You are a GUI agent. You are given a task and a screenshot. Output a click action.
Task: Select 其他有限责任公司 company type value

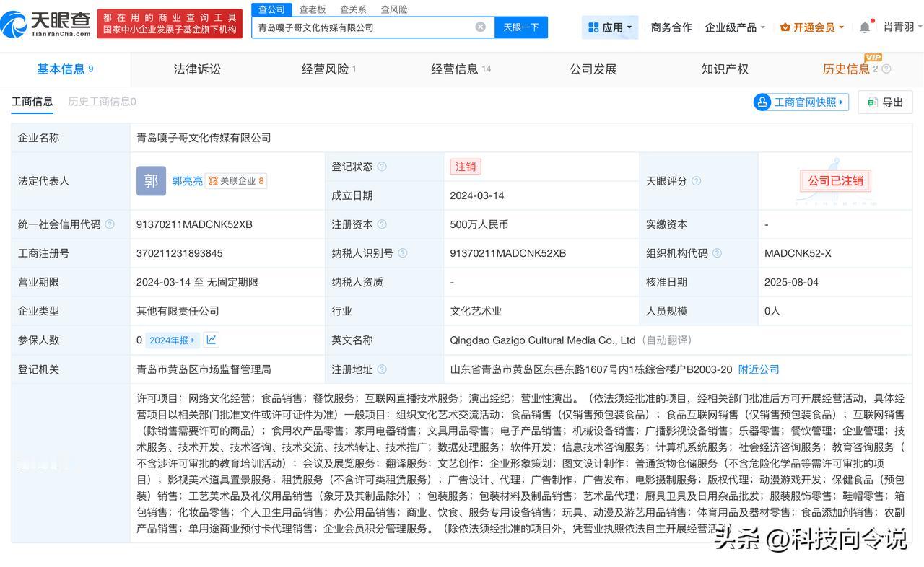click(178, 311)
